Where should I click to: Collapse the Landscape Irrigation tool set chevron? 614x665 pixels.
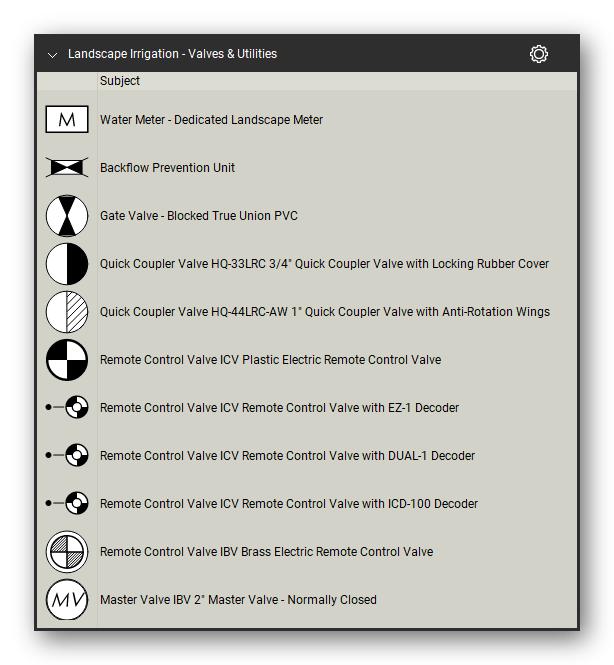click(x=53, y=55)
